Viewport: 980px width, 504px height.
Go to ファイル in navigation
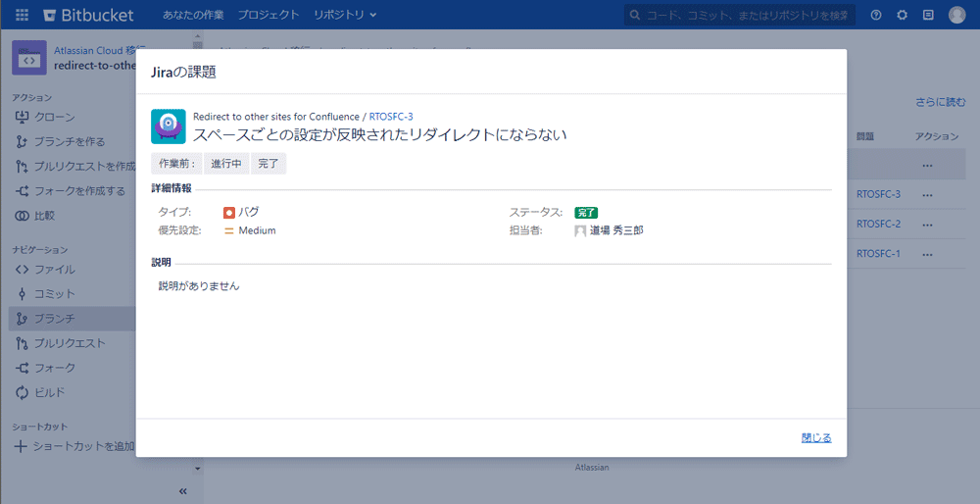pyautogui.click(x=54, y=270)
